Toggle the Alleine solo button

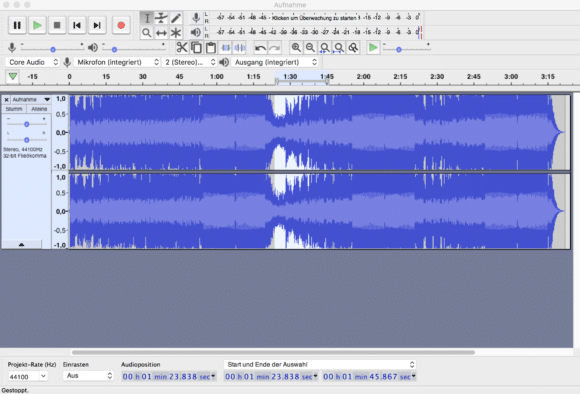[x=39, y=109]
